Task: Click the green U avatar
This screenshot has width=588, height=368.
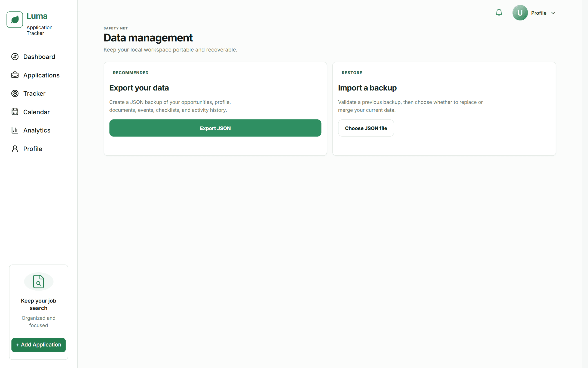Action: click(x=520, y=13)
